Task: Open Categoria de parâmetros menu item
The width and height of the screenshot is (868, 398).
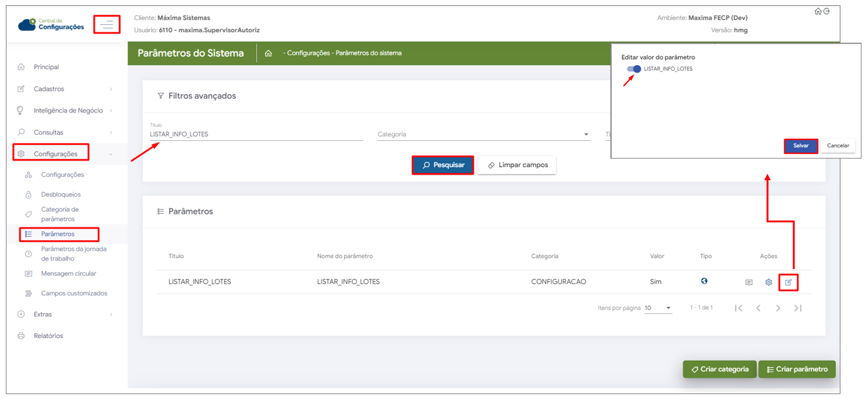Action: [60, 214]
